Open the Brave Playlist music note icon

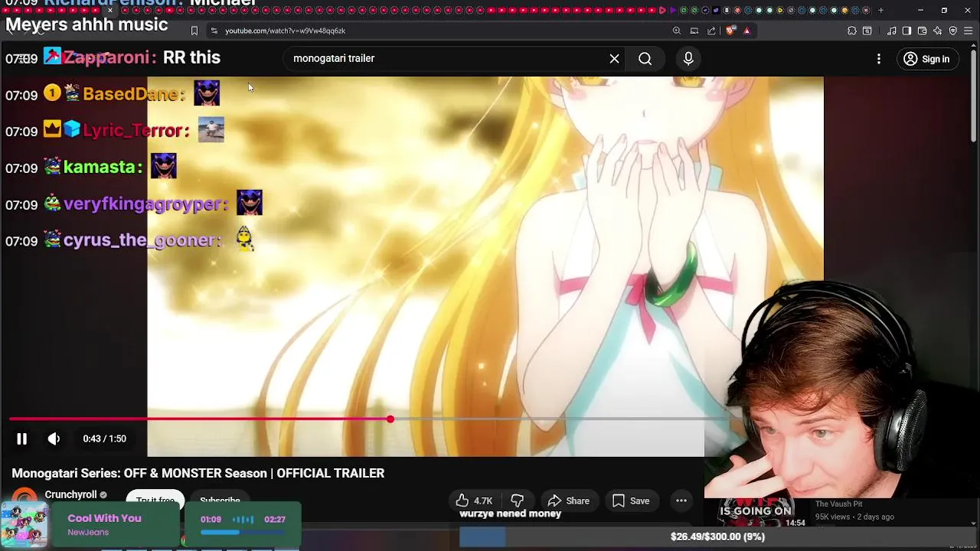892,31
